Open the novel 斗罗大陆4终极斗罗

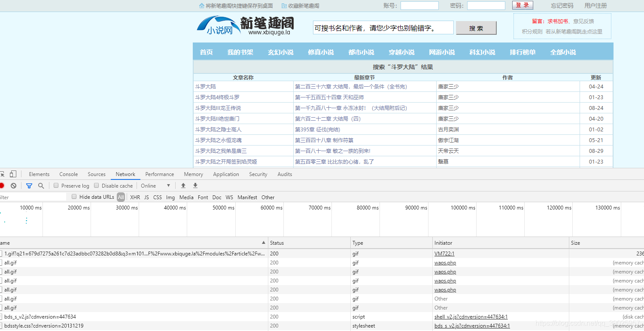click(217, 97)
